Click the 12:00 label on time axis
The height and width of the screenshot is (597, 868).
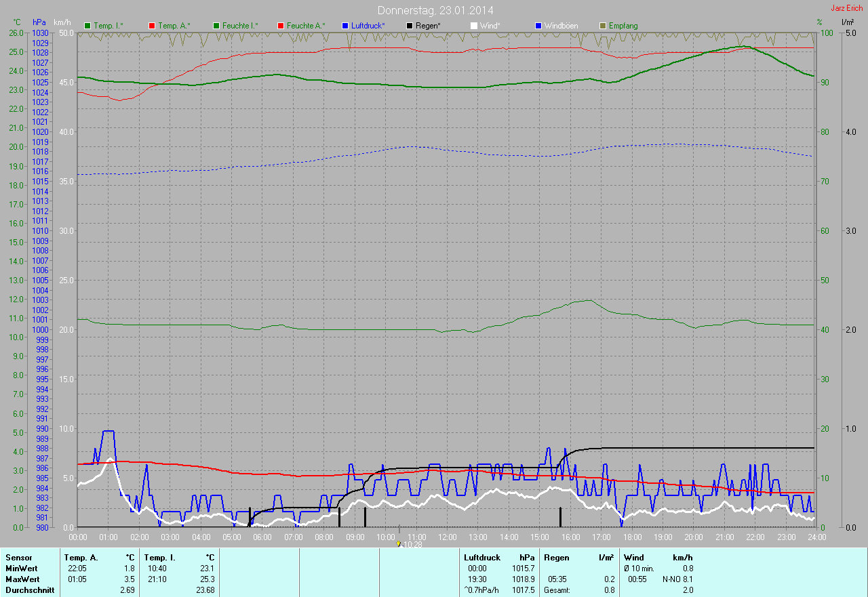pyautogui.click(x=447, y=537)
